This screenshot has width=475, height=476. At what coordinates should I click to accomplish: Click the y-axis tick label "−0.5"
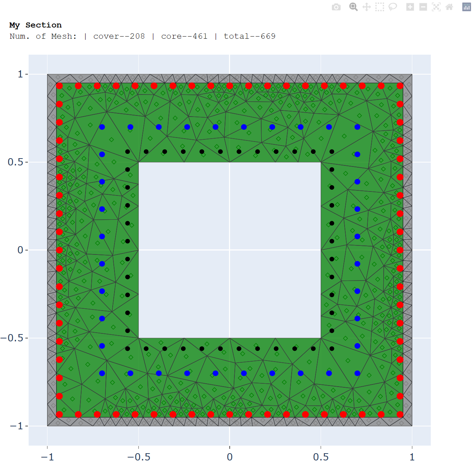tap(12, 338)
